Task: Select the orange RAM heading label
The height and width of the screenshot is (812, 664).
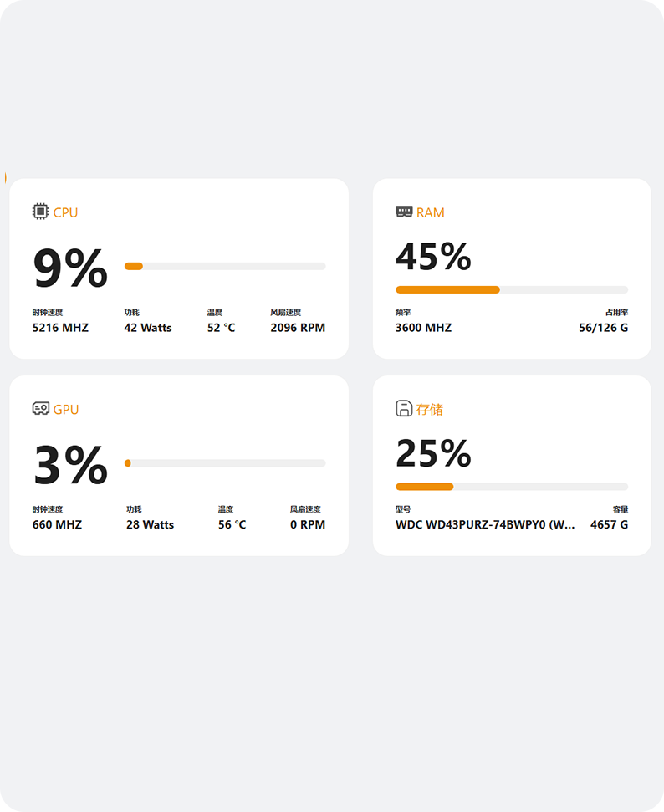Action: [431, 212]
